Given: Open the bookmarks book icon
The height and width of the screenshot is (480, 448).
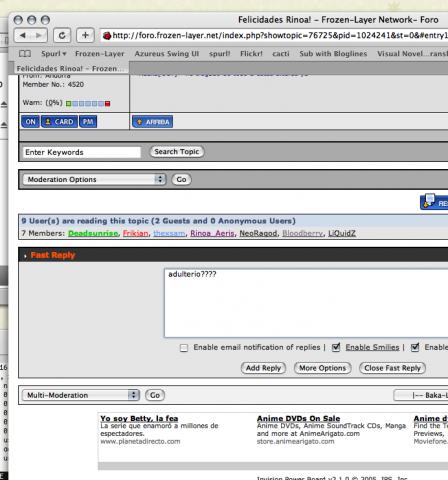Looking at the screenshot, I should [25, 54].
